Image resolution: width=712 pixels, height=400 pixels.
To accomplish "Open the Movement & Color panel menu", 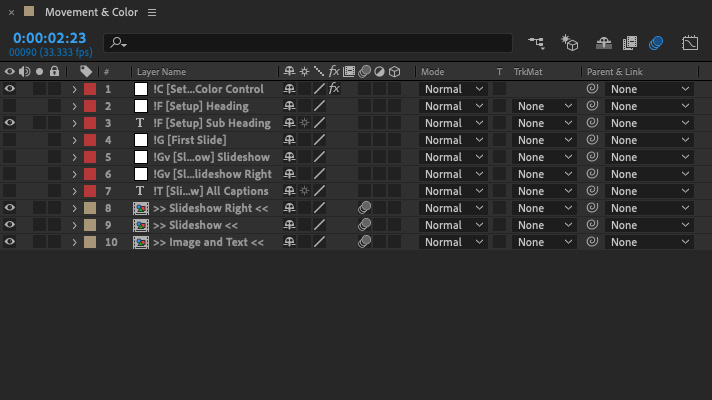I will pyautogui.click(x=152, y=13).
